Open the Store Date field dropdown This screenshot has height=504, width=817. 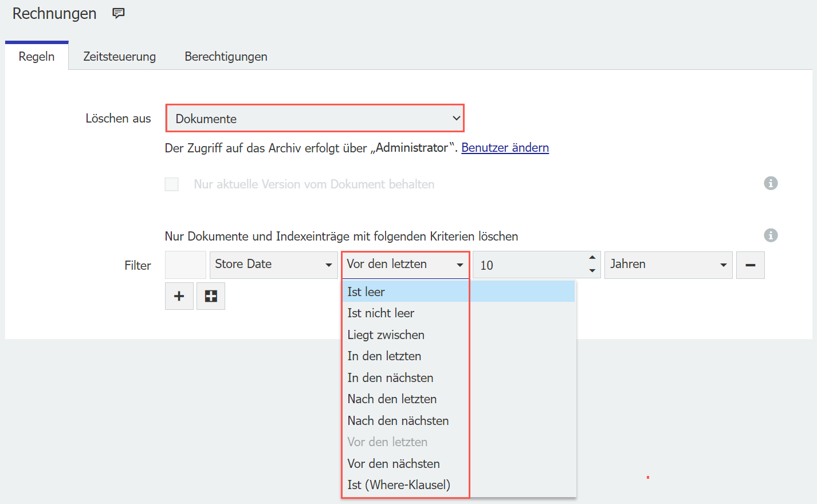click(273, 265)
